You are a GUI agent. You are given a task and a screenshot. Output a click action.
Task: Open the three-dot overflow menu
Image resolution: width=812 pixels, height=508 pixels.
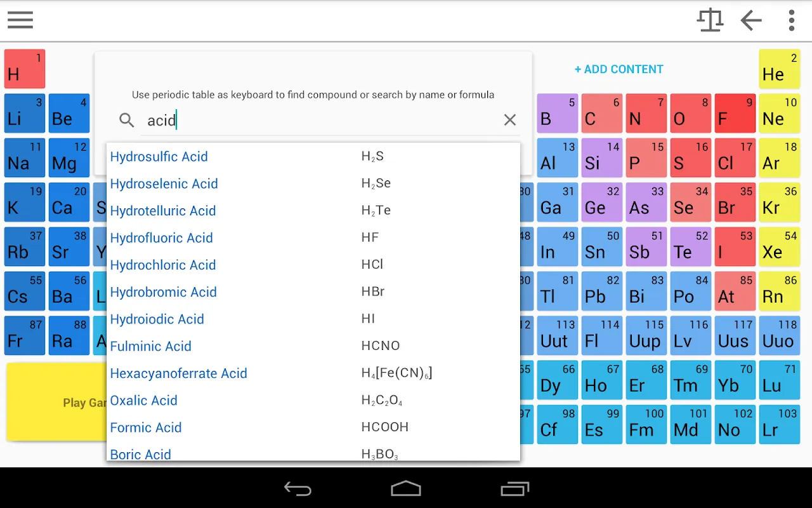click(791, 20)
